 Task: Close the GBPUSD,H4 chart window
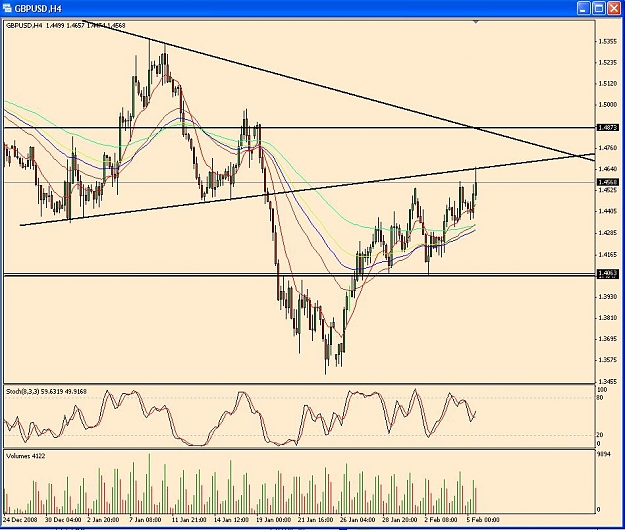coord(613,8)
